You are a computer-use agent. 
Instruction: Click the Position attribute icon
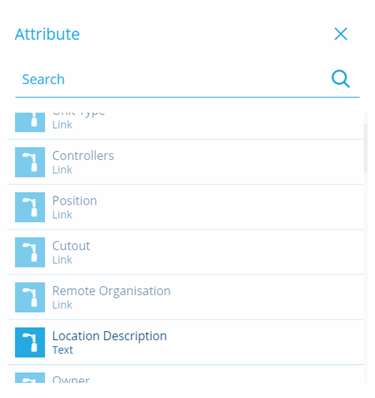30,207
